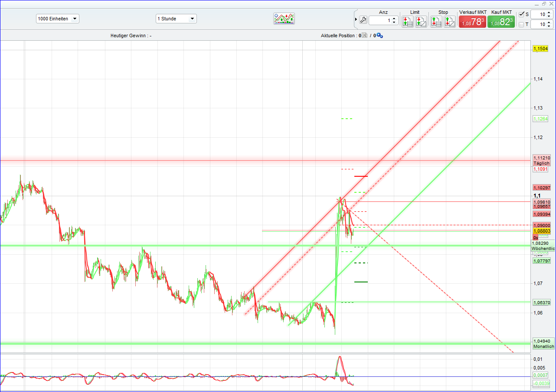Select the yellow 1,1504 price label
Viewport: 556px width, 392px height.
tap(541, 49)
